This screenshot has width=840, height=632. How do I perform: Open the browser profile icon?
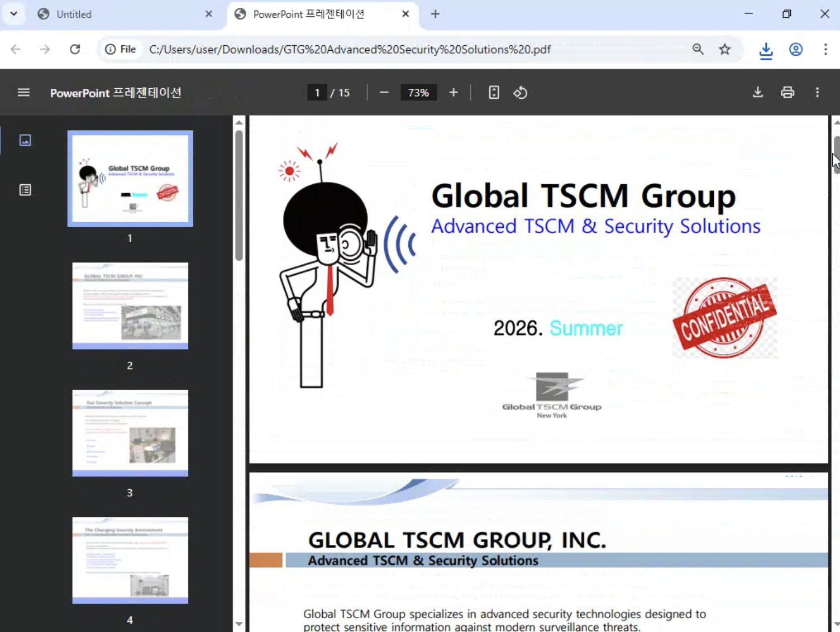[x=796, y=49]
